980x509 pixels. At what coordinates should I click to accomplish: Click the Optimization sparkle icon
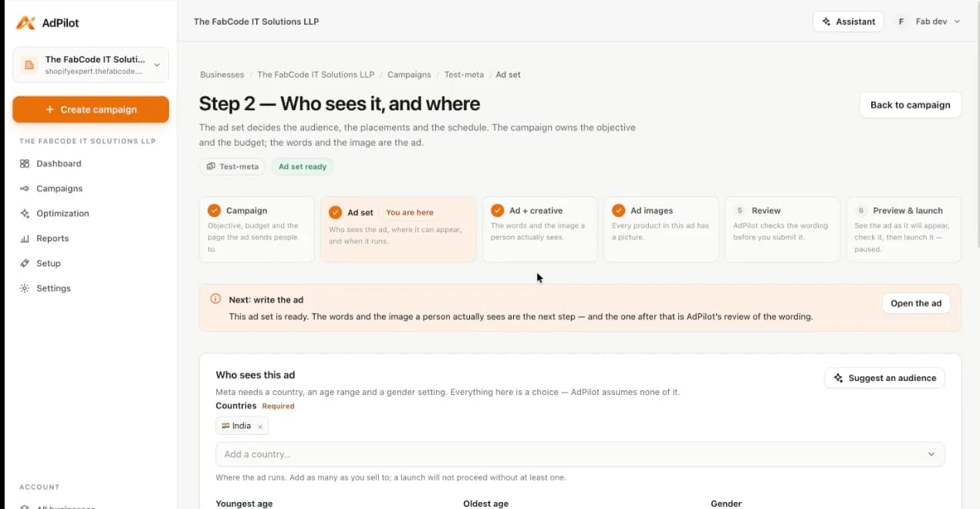click(x=25, y=214)
